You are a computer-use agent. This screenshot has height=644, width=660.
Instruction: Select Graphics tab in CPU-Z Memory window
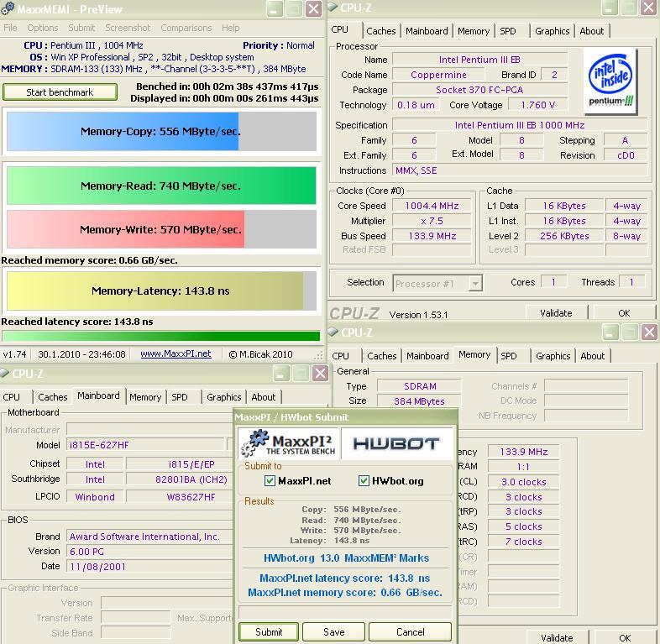(x=553, y=356)
